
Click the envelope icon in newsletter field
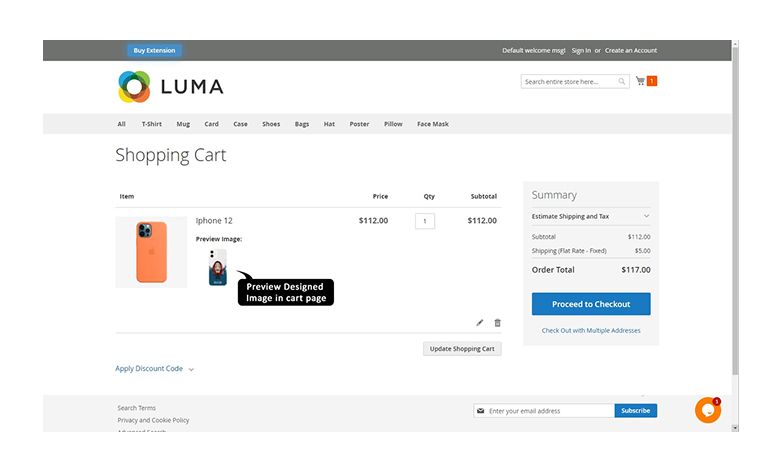click(481, 411)
